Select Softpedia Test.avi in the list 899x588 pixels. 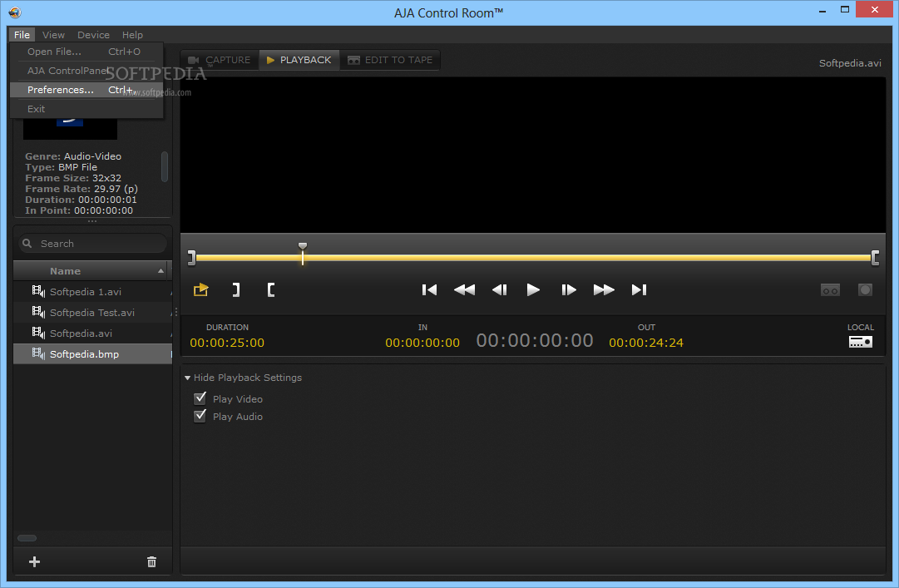(x=92, y=313)
